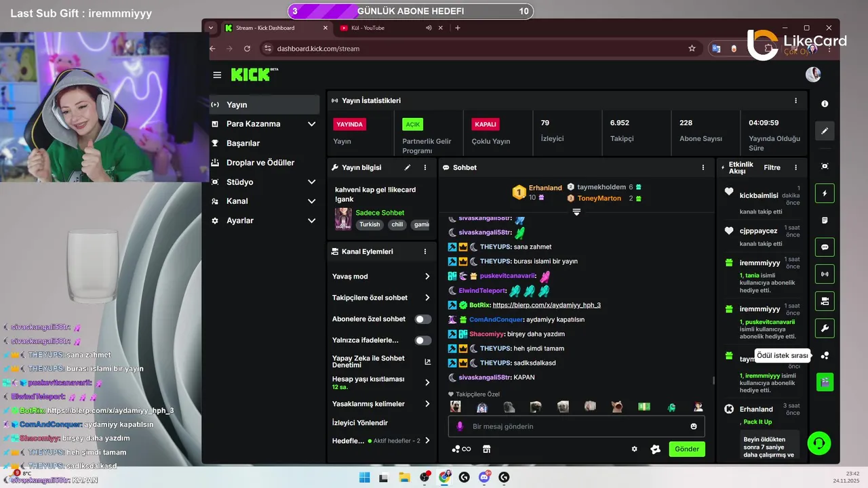Screen dimensions: 868x488
Task: Reload the Kick dashboard page
Action: coord(247,49)
